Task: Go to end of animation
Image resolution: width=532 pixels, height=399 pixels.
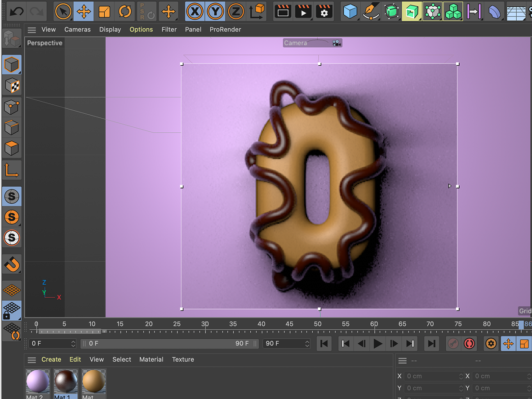Action: click(x=431, y=344)
